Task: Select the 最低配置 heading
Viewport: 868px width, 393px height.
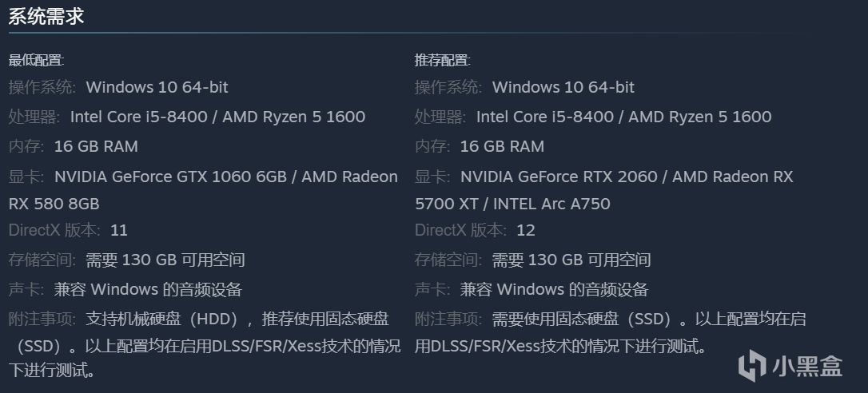Action: (36, 61)
